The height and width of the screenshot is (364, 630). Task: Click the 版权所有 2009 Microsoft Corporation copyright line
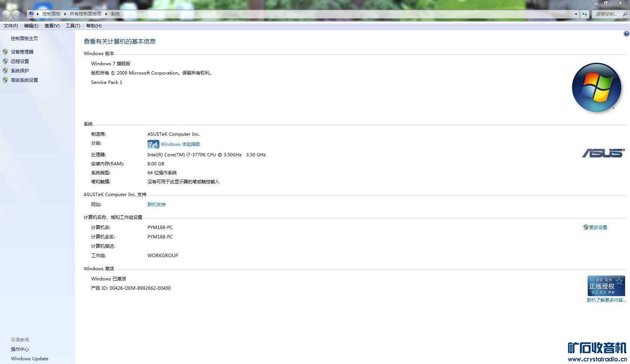point(152,73)
